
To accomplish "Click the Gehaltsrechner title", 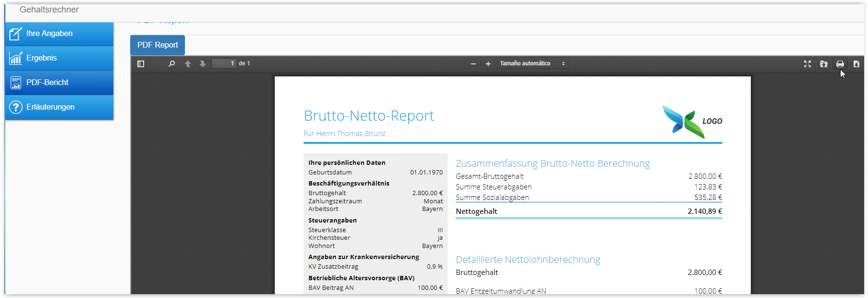I will (x=49, y=10).
